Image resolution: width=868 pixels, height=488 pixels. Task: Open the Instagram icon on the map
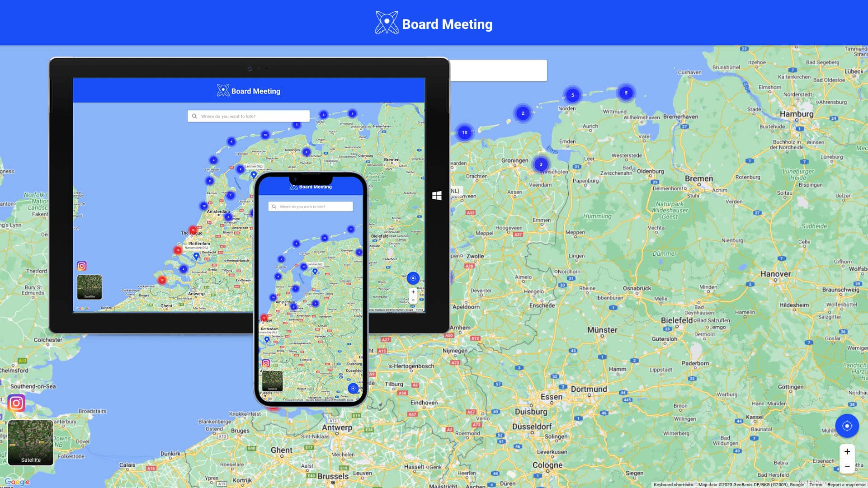tap(16, 403)
